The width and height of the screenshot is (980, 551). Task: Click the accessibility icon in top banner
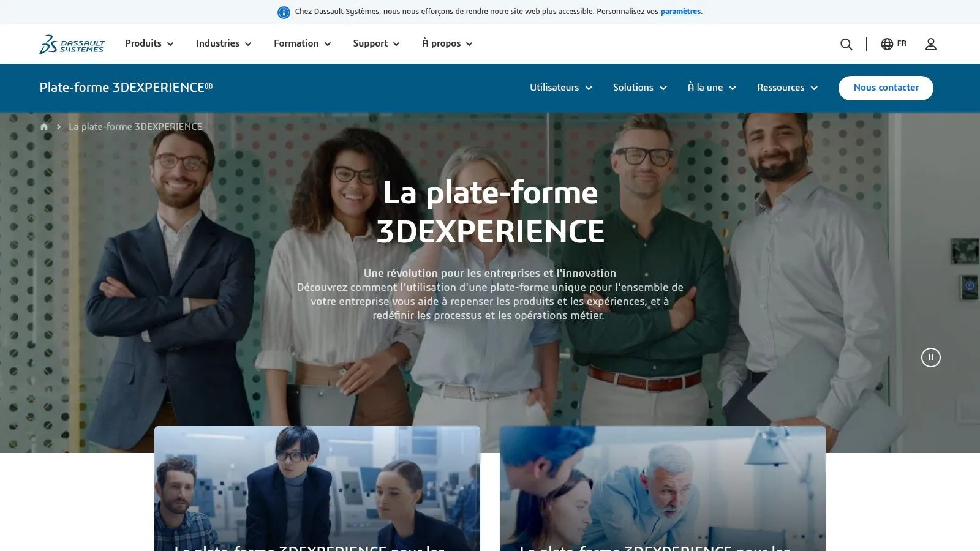click(x=284, y=12)
